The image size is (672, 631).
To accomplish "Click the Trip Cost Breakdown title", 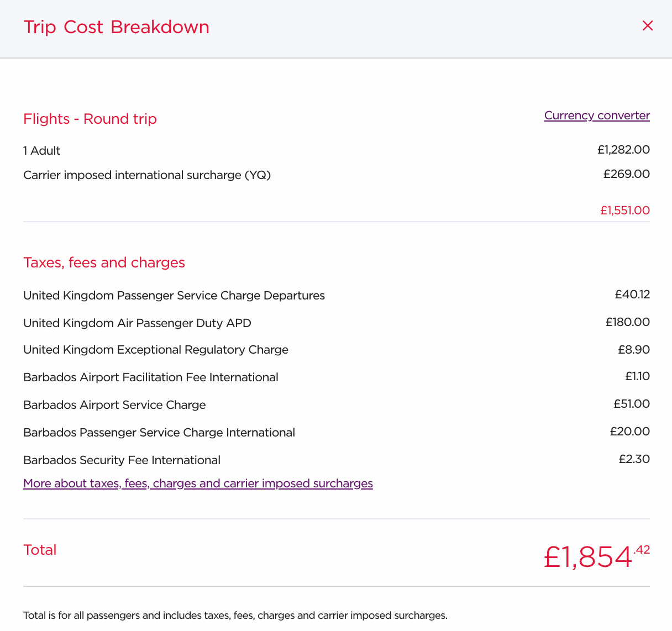I will coord(116,27).
